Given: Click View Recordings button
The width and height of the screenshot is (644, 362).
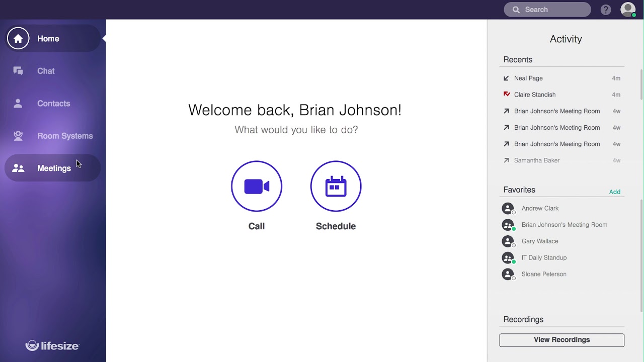Looking at the screenshot, I should coord(561,340).
